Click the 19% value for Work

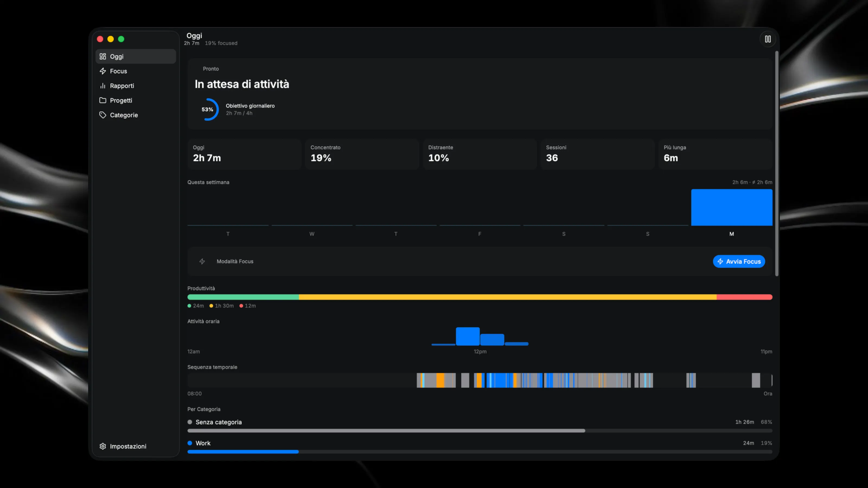coord(766,443)
